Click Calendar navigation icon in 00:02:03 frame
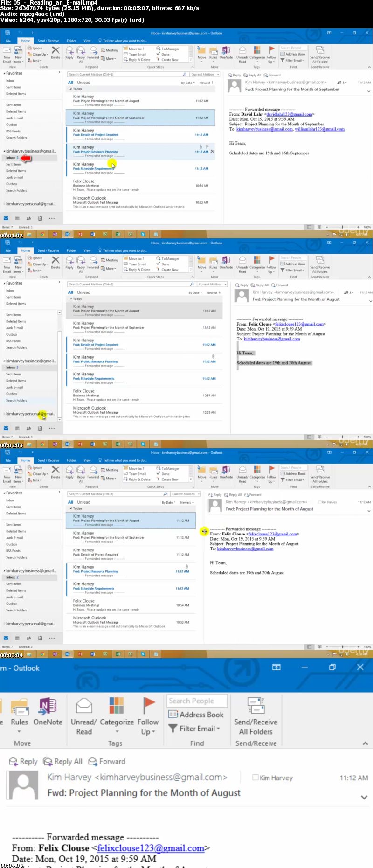The width and height of the screenshot is (373, 868). click(x=17, y=428)
